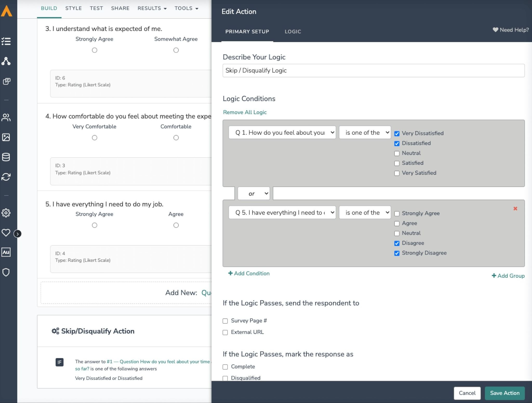Open the contacts people icon in sidebar

[x=6, y=117]
